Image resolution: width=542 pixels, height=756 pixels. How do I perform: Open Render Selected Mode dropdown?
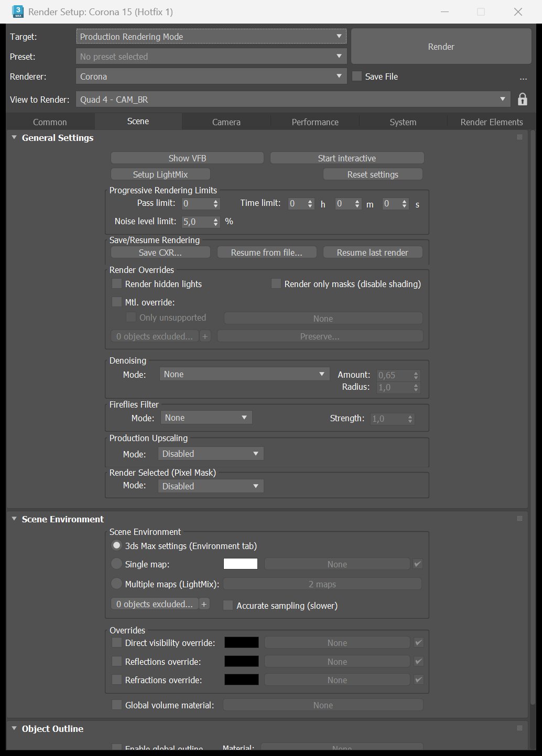(211, 486)
